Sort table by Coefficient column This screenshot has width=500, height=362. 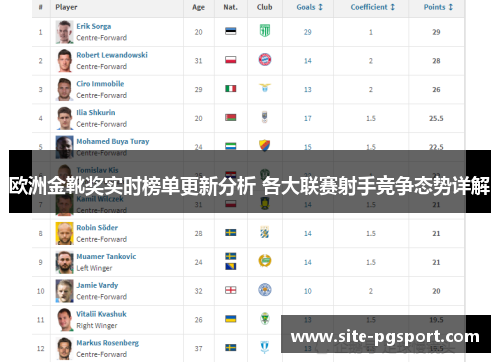(x=373, y=7)
